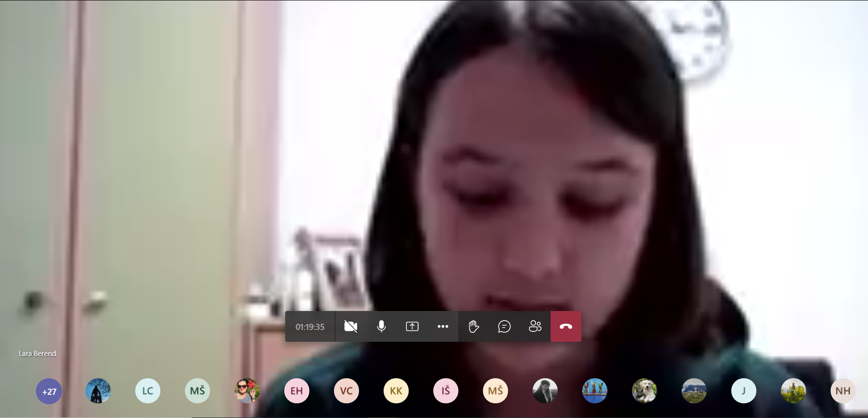Turn on the camera in meeting toolbar
868x418 pixels.
pyautogui.click(x=351, y=327)
